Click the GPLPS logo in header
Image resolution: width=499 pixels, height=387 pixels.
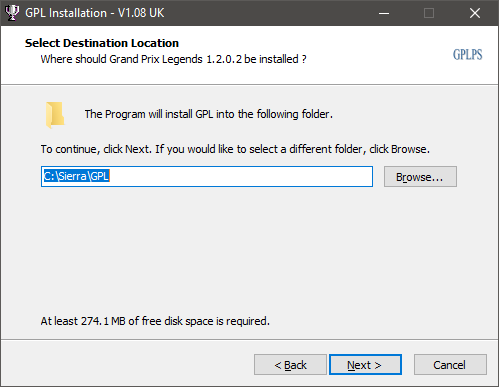tap(467, 55)
